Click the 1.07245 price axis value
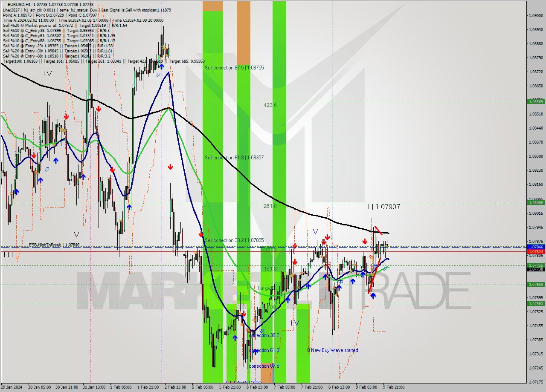This screenshot has width=546, height=392. [x=536, y=368]
